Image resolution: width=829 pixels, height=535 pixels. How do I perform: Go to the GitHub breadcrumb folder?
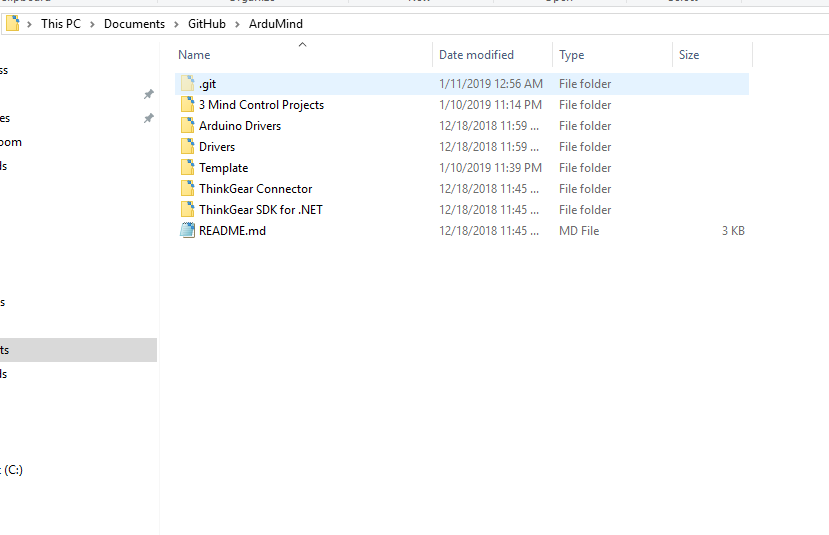pos(207,24)
